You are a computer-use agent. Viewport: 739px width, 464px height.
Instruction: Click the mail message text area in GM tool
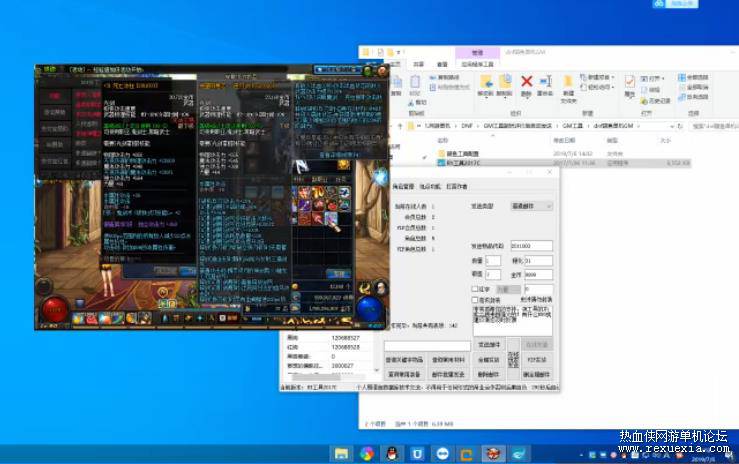pyautogui.click(x=513, y=320)
